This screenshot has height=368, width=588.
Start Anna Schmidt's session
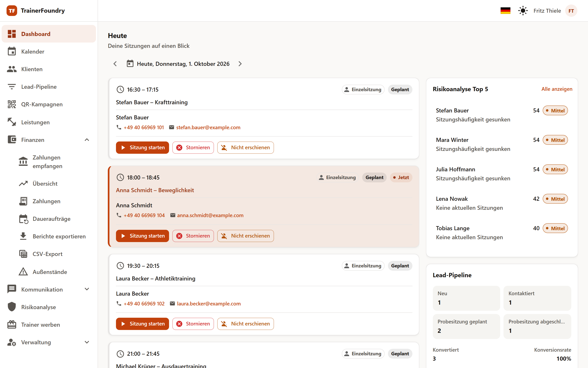pos(142,236)
